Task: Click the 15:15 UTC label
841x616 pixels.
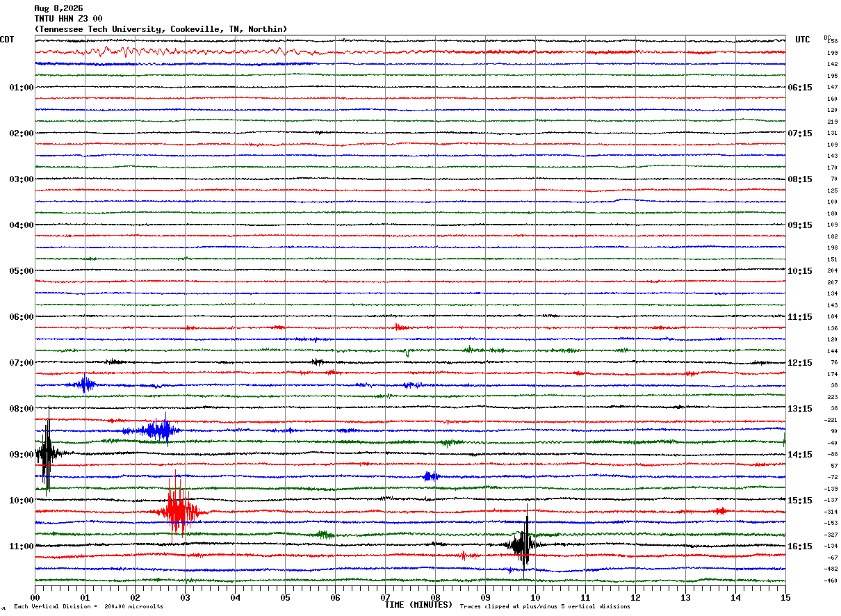Action: coord(799,501)
